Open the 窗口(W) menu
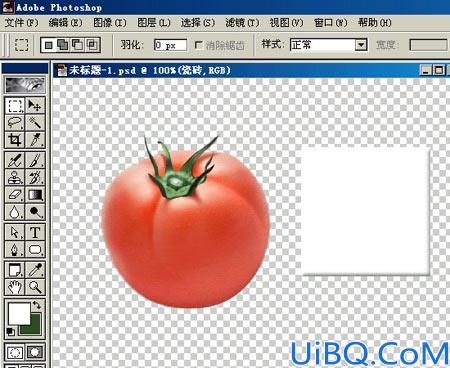The height and width of the screenshot is (368, 450). (331, 23)
